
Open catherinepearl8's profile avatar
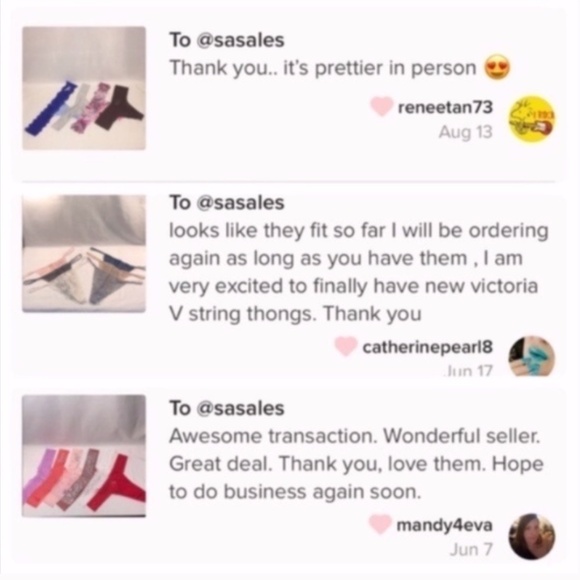click(x=532, y=357)
